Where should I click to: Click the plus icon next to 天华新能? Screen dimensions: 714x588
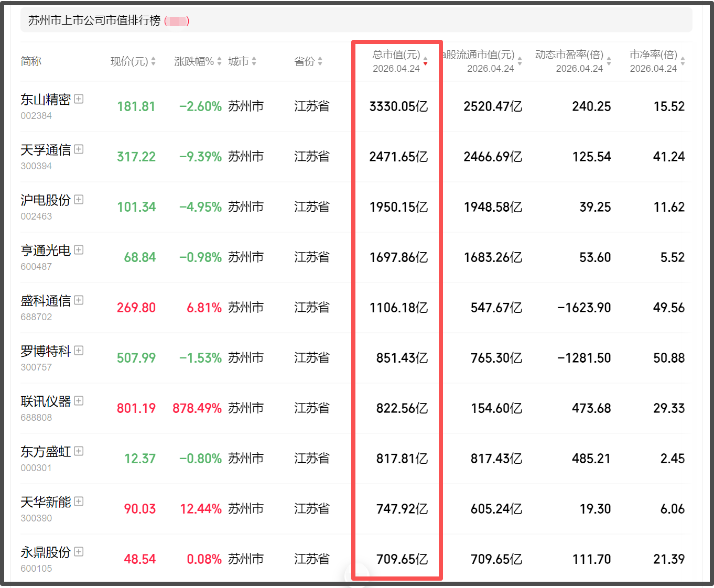(x=79, y=502)
